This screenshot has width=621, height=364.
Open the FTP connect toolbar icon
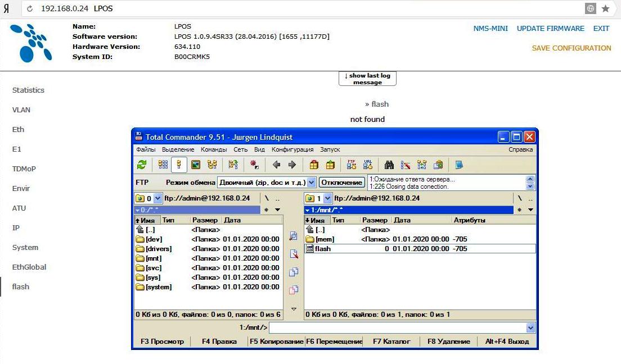(x=352, y=165)
